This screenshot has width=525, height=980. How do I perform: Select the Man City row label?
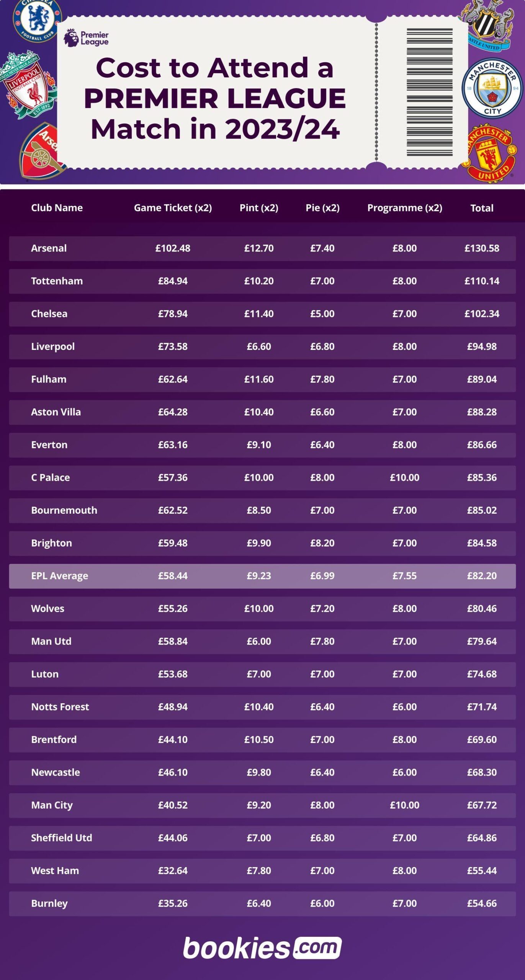(x=52, y=805)
